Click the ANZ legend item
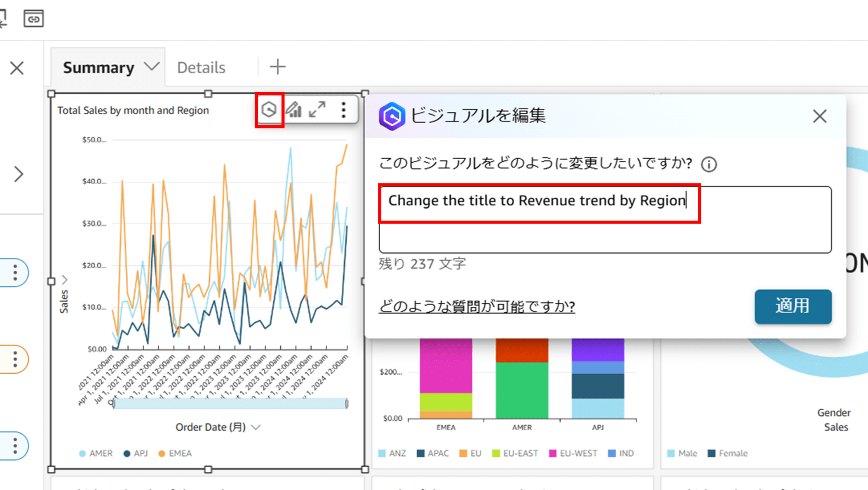 coord(392,453)
